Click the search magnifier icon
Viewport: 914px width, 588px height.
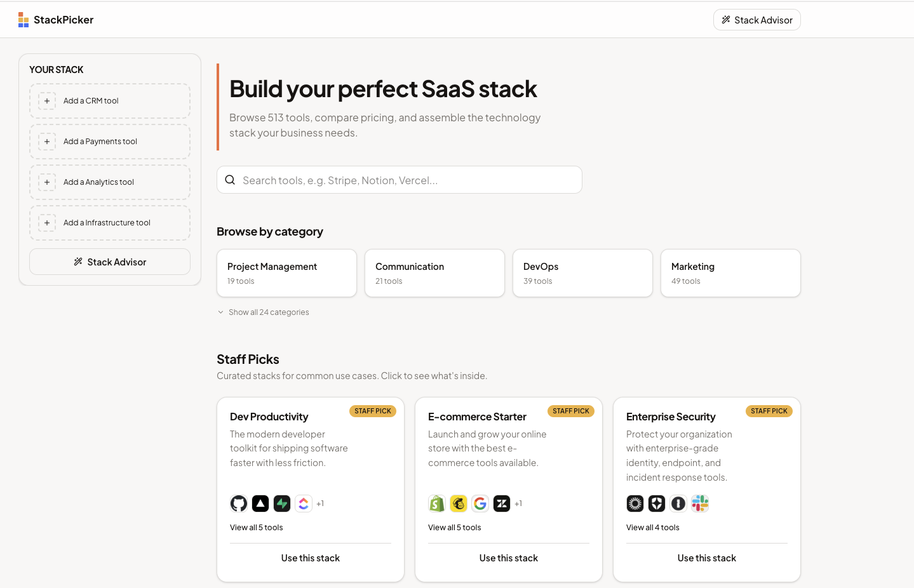(230, 180)
